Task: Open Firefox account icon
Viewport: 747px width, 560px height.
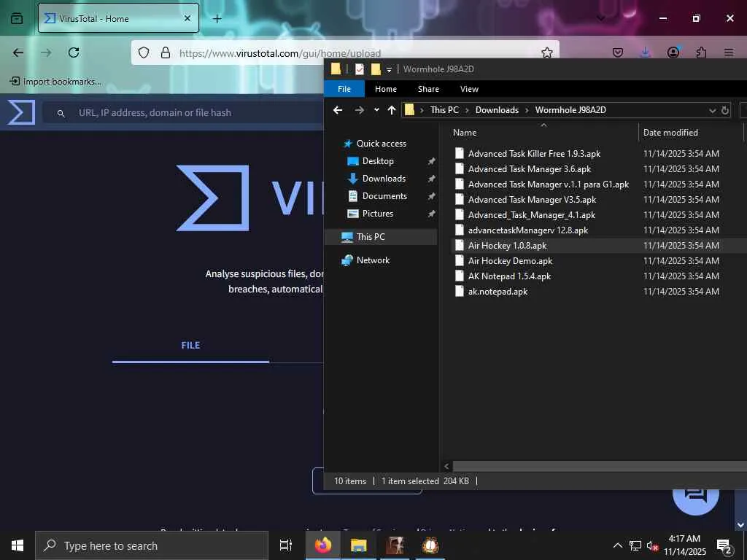Action: point(673,52)
